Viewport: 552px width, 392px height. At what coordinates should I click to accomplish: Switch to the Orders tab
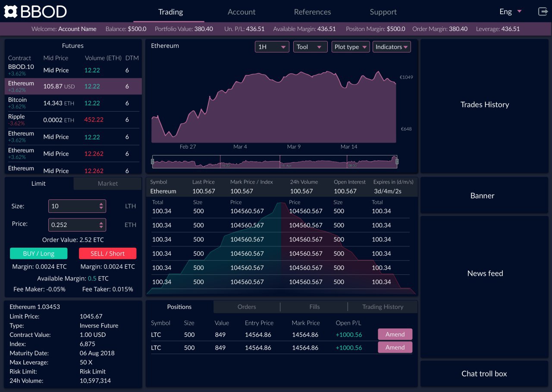(x=247, y=307)
